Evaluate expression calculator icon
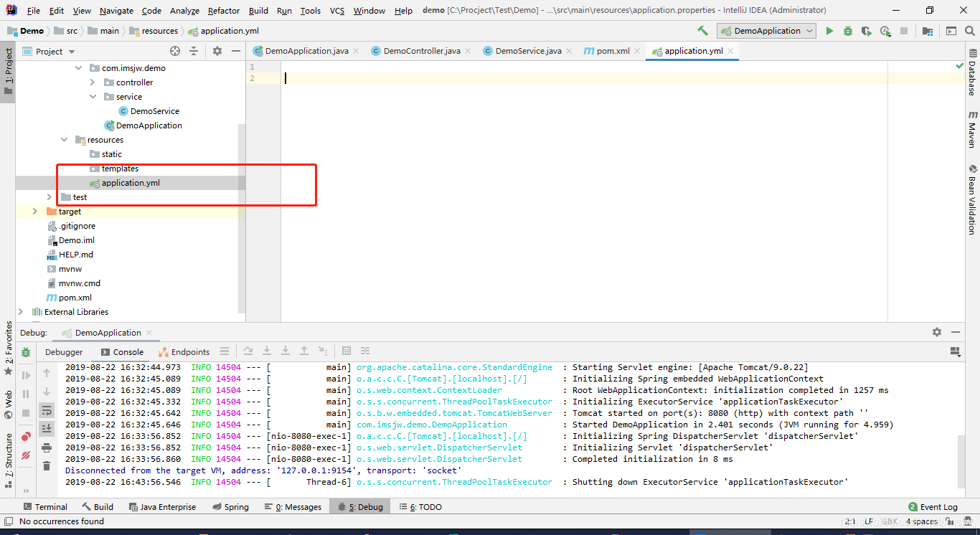Viewport: 980px width, 535px height. [x=347, y=351]
